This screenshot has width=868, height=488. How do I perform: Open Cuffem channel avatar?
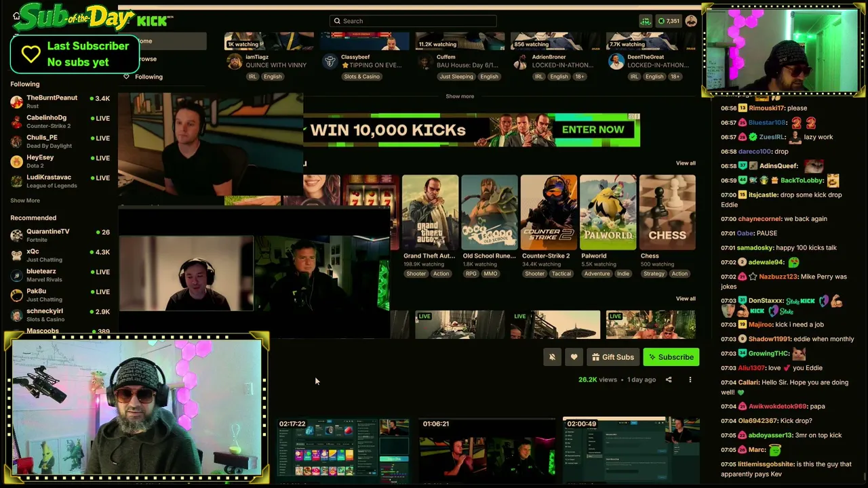point(425,62)
